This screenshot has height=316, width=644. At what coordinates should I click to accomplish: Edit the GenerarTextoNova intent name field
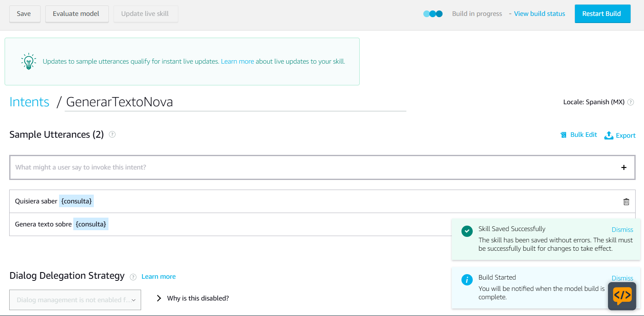click(x=234, y=102)
